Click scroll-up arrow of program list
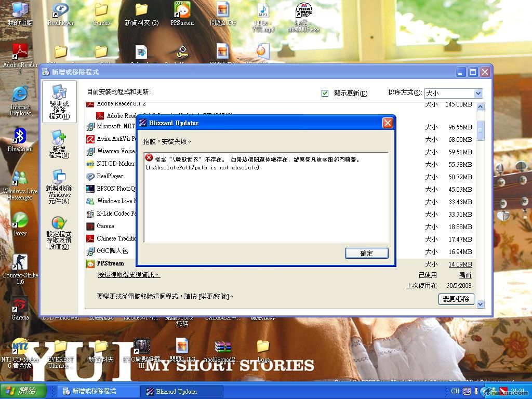532x399 pixels. [481, 107]
